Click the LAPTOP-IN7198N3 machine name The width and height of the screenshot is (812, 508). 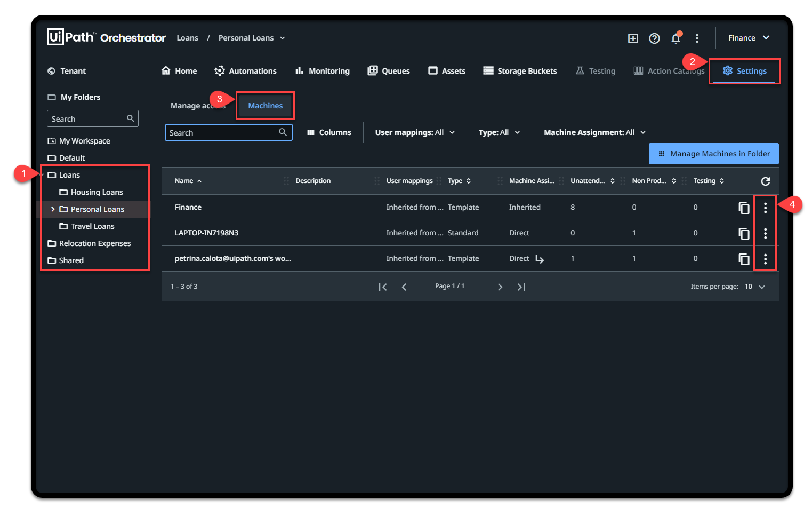(x=207, y=233)
